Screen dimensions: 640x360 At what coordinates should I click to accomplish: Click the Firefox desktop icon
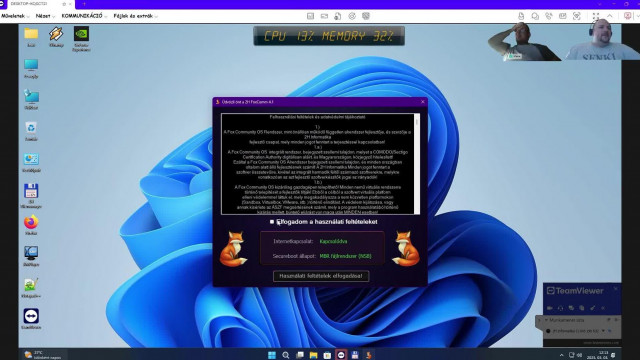(x=31, y=225)
